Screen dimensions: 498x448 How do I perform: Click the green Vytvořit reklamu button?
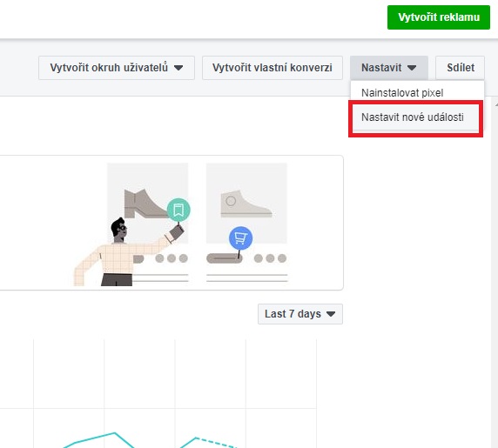click(x=438, y=17)
